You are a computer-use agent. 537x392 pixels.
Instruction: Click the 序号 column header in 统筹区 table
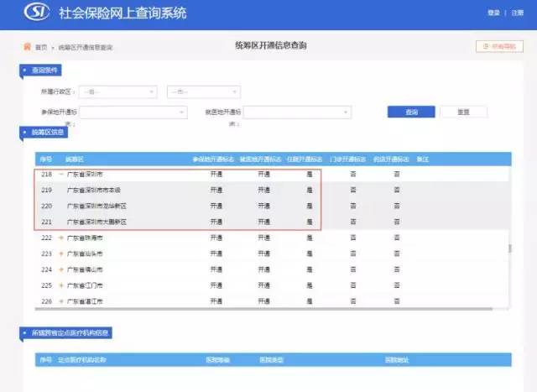click(x=46, y=159)
